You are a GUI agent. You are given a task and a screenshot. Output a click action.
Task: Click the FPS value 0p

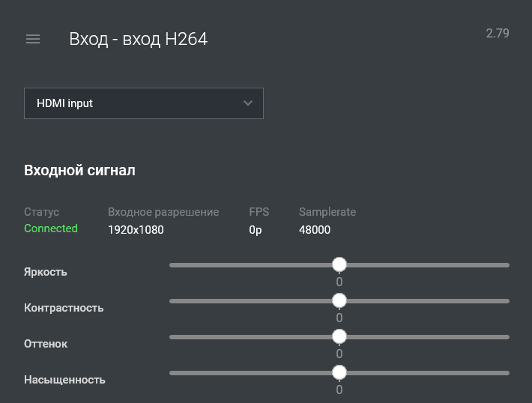pyautogui.click(x=256, y=229)
